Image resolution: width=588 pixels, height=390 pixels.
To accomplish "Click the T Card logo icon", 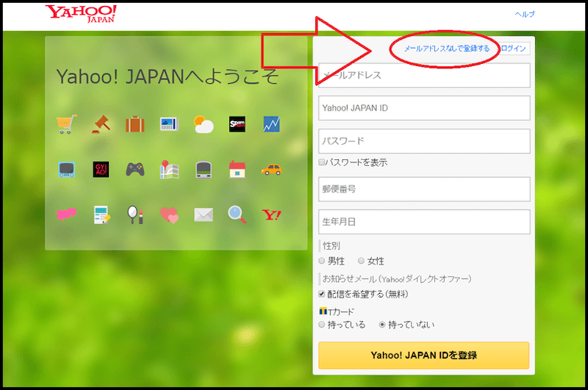I will [323, 311].
